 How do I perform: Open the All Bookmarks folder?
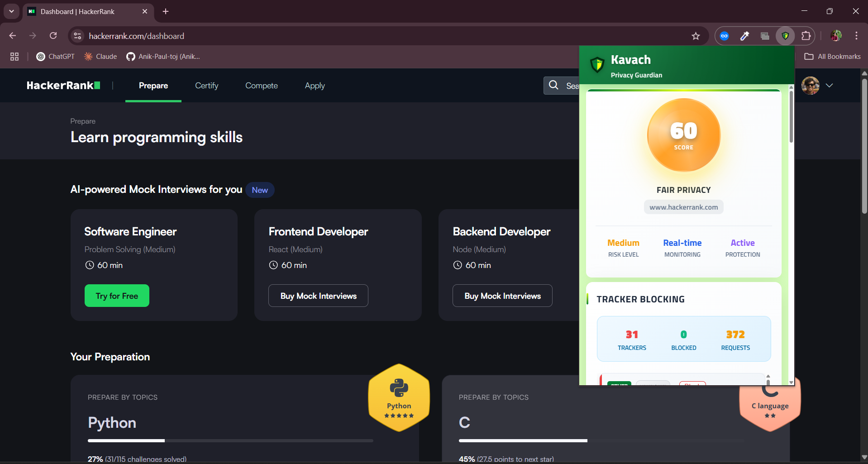(x=832, y=57)
